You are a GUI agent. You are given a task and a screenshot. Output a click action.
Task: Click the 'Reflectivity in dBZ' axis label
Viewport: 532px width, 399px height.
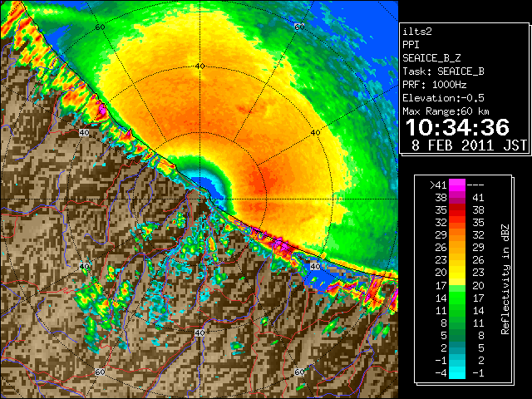(x=505, y=279)
